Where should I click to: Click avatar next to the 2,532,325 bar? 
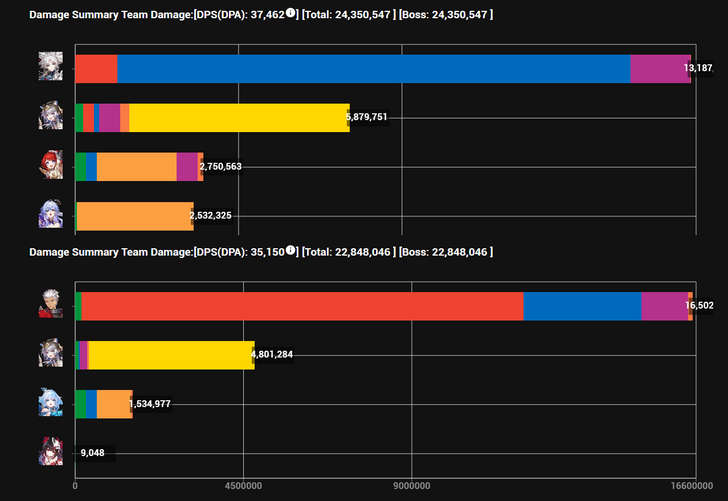[50, 215]
